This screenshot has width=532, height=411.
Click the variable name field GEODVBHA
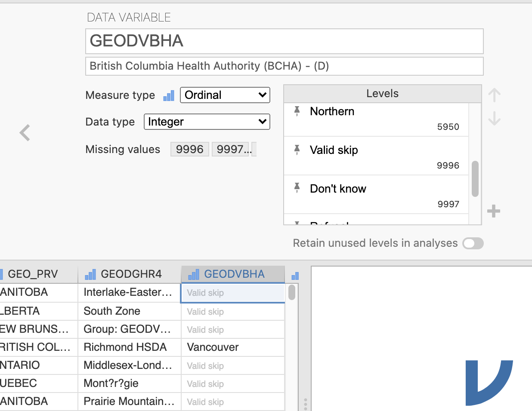pos(284,41)
